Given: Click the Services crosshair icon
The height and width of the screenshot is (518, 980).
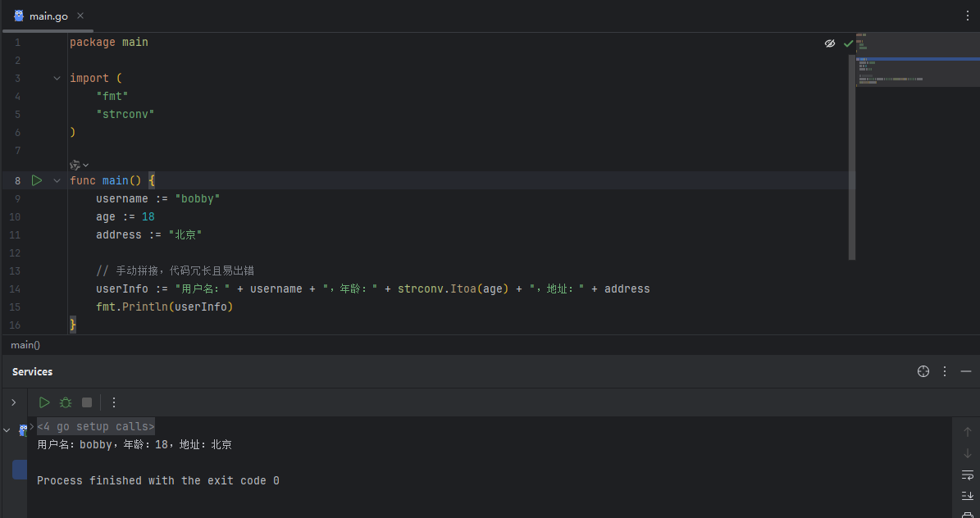Looking at the screenshot, I should (923, 371).
